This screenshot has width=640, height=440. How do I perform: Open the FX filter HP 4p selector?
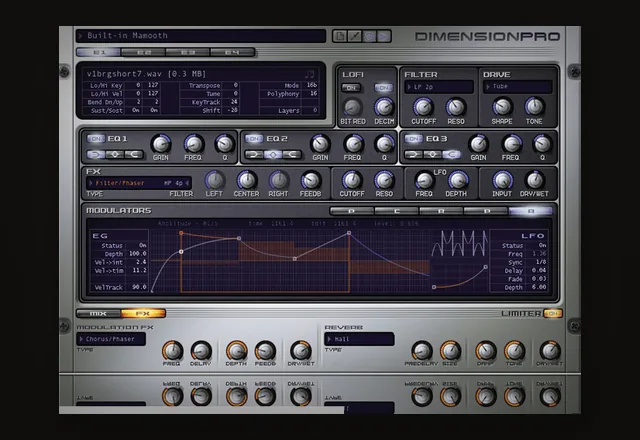click(x=176, y=183)
